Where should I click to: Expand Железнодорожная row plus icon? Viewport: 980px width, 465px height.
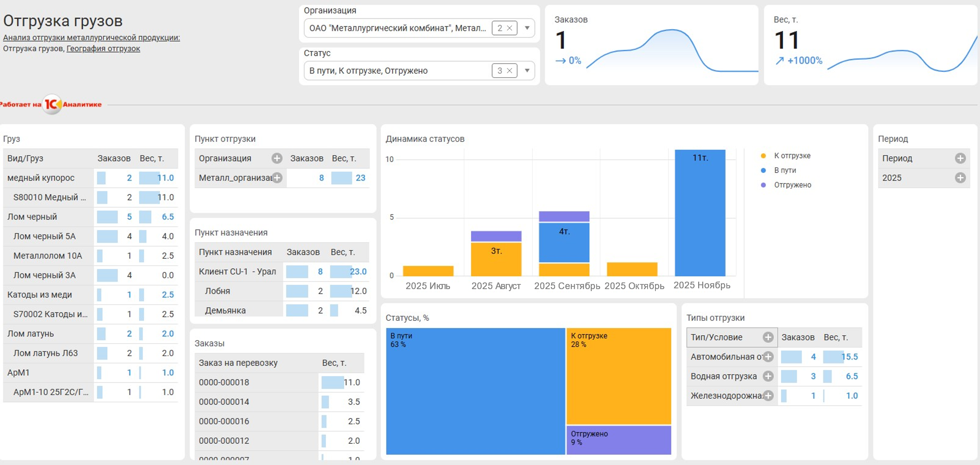[x=768, y=396]
